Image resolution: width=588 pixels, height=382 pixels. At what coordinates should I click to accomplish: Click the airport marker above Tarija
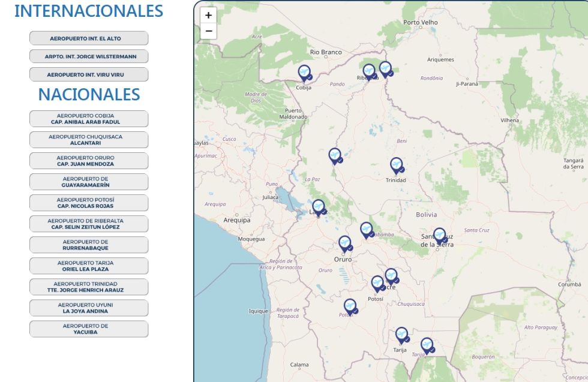(x=401, y=335)
